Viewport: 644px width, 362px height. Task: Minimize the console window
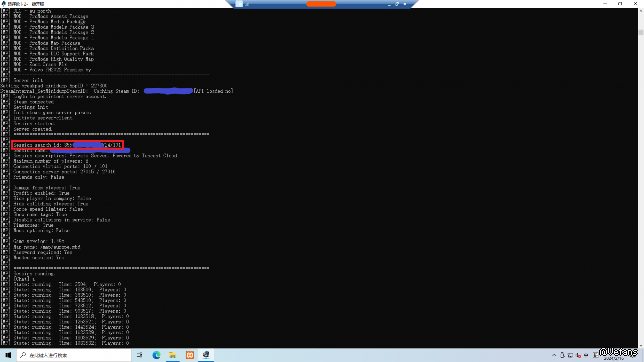point(605,4)
